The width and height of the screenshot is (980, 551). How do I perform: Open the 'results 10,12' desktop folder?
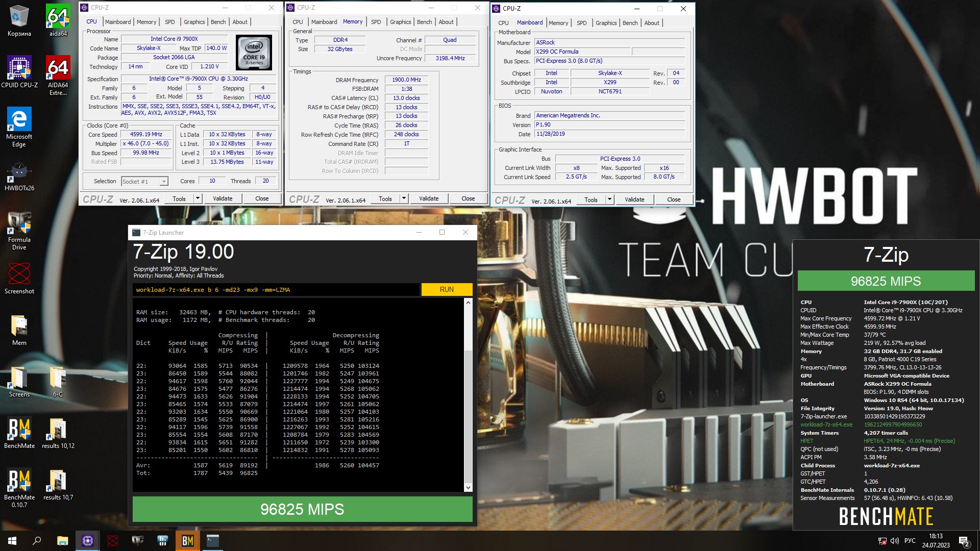click(x=58, y=433)
